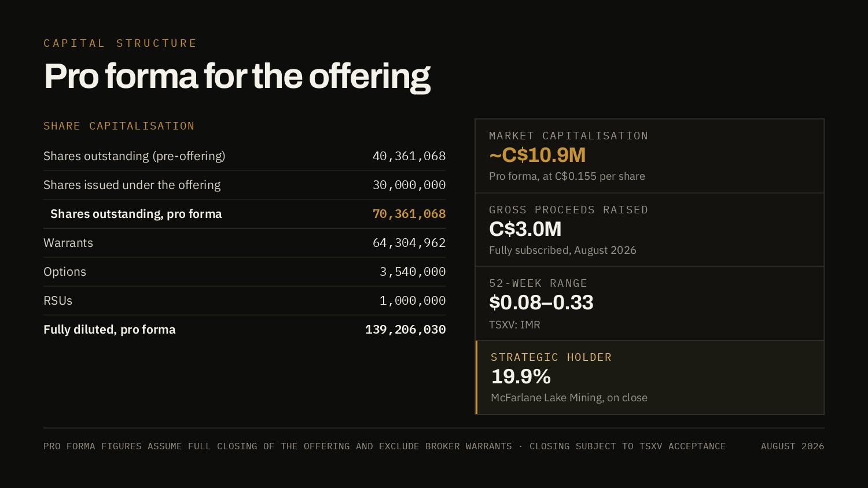Click the 64,304,962 warrants figure
The image size is (868, 488).
(409, 243)
